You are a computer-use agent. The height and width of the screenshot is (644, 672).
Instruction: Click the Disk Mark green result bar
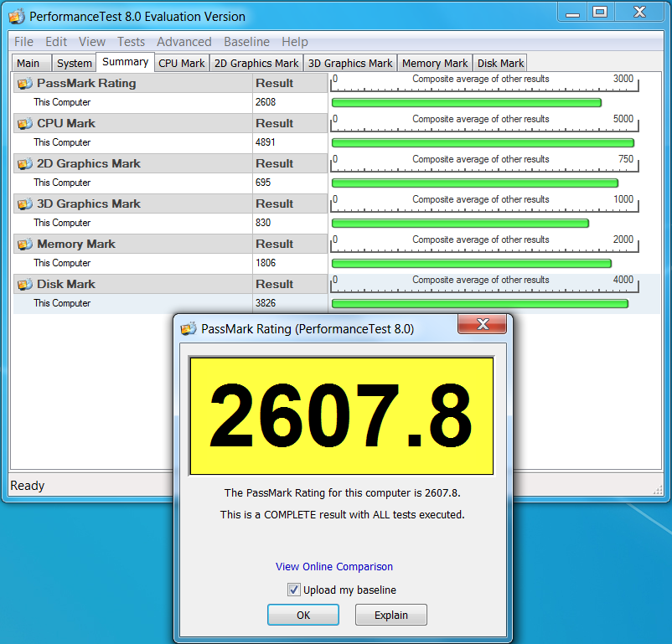click(x=480, y=304)
